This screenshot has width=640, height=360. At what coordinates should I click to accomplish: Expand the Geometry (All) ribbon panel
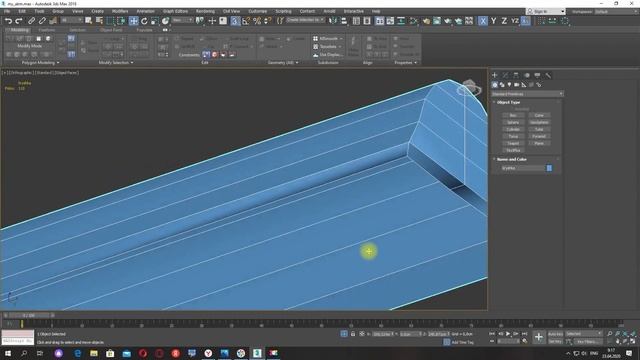click(x=283, y=63)
